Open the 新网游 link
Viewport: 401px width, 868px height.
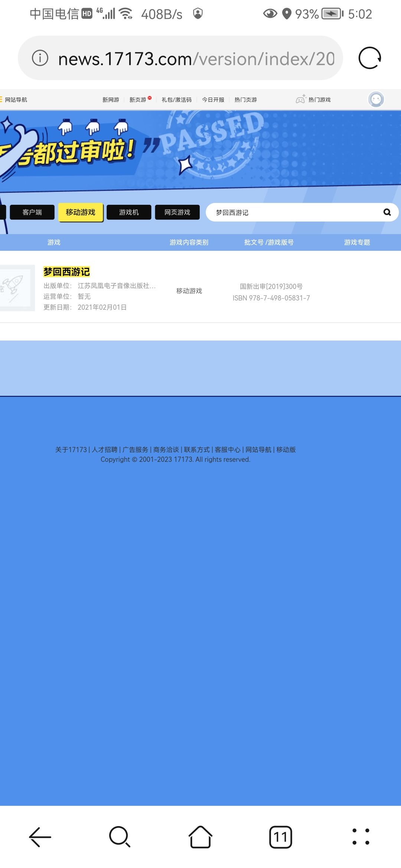coord(111,100)
